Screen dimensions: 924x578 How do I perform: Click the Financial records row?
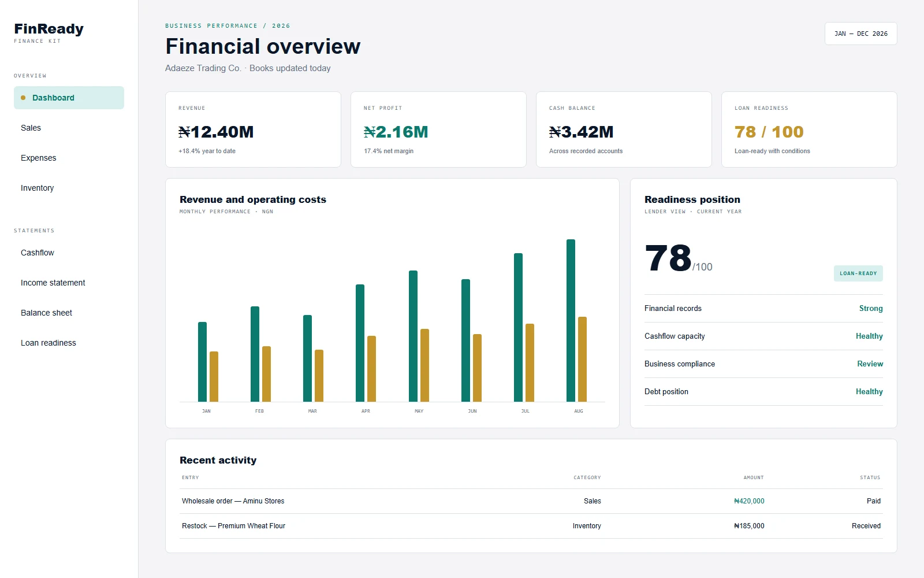(x=763, y=309)
